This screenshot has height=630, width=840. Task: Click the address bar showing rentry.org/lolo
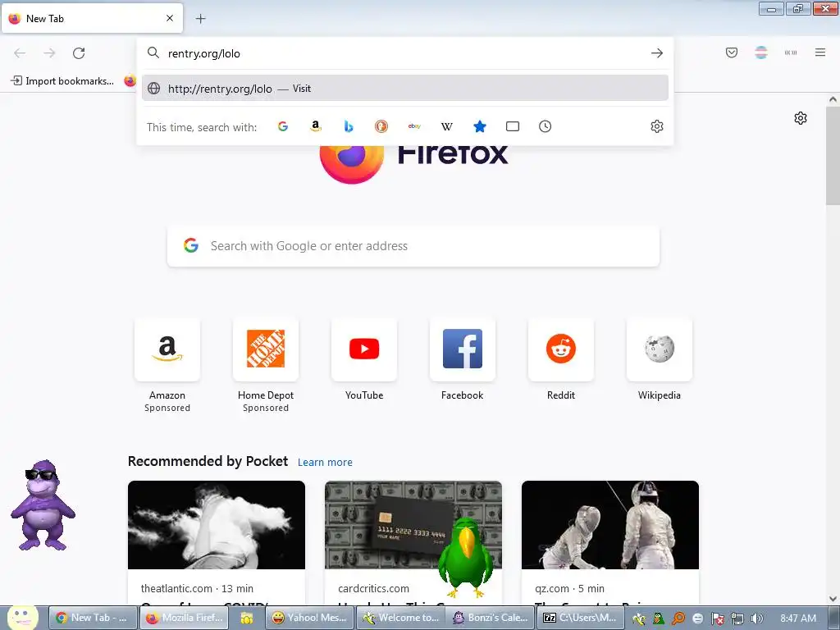(404, 53)
